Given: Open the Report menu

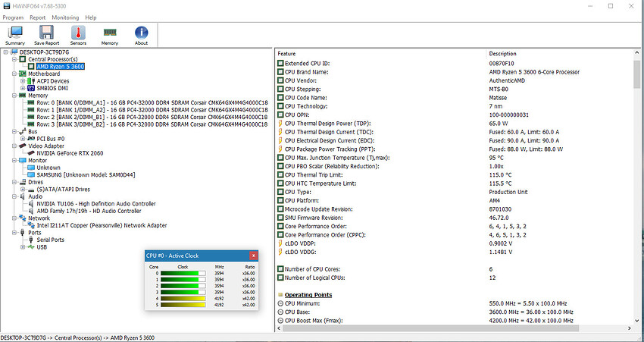Looking at the screenshot, I should click(38, 17).
